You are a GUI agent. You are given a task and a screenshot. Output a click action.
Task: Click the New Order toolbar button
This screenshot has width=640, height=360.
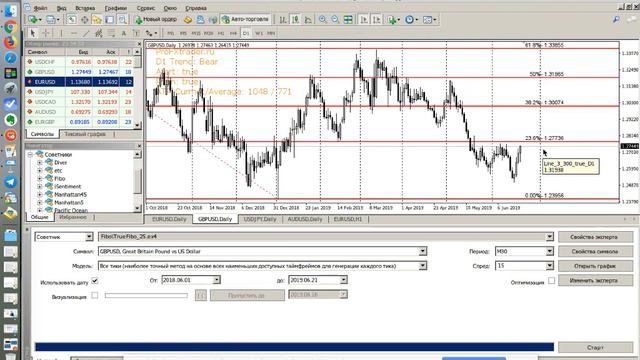(x=156, y=19)
